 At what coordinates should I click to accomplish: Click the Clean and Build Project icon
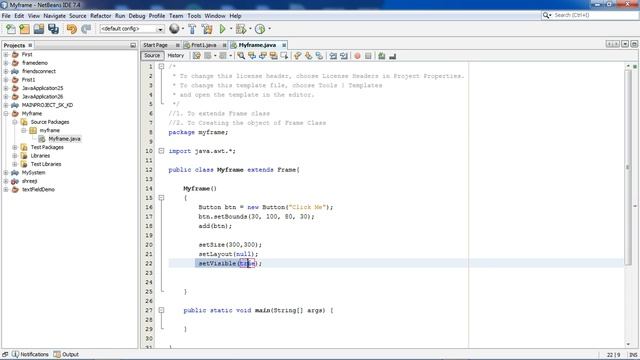pos(207,29)
